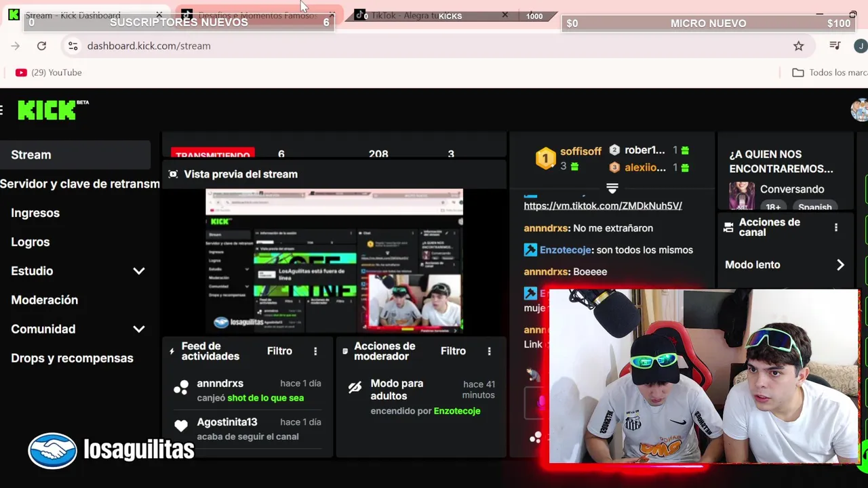Screen dimensions: 868x488
Task: Open site information icon in address bar
Action: coord(73,45)
